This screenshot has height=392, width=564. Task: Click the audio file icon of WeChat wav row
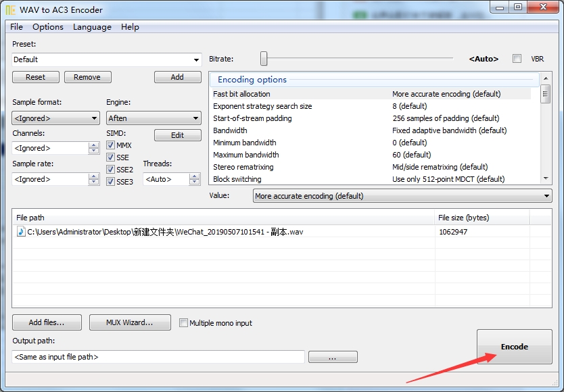[21, 232]
